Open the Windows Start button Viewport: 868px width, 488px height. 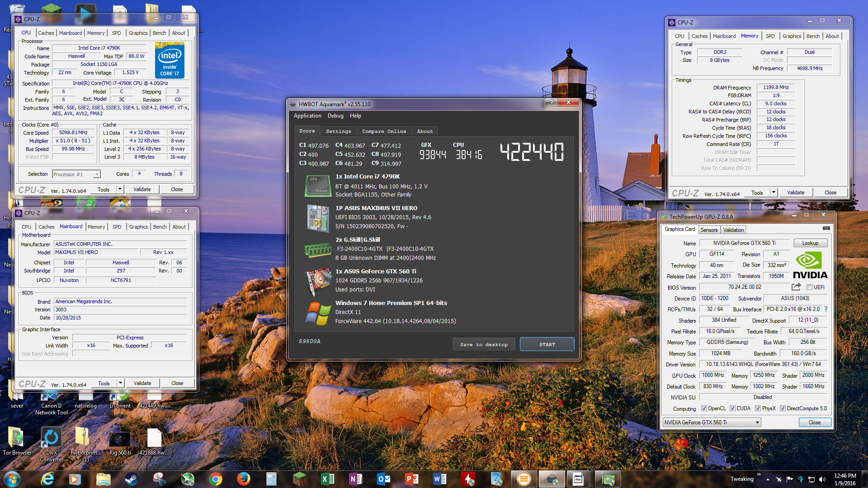click(x=12, y=479)
